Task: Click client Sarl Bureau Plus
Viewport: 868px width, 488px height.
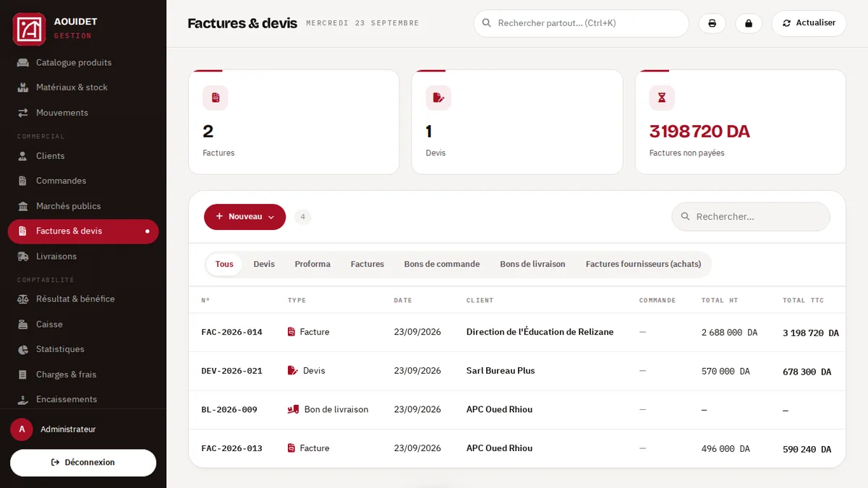Action: [501, 371]
